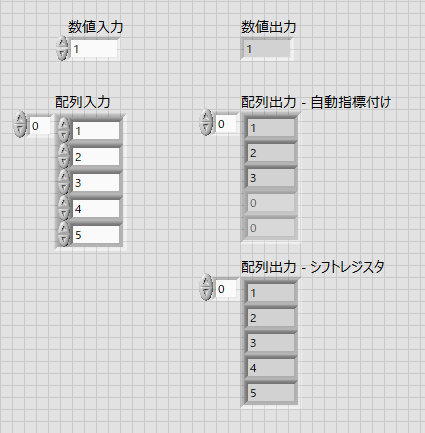
Task: Select 配列入力 element field showing 2
Action: (96, 157)
